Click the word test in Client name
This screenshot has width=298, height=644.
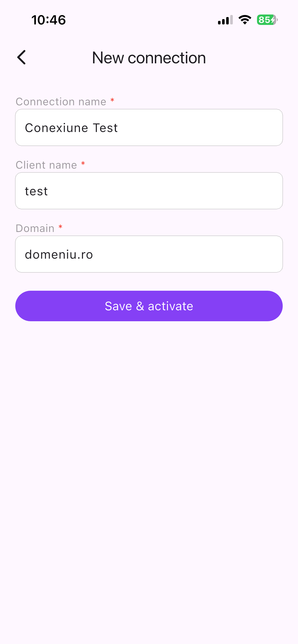coord(36,191)
